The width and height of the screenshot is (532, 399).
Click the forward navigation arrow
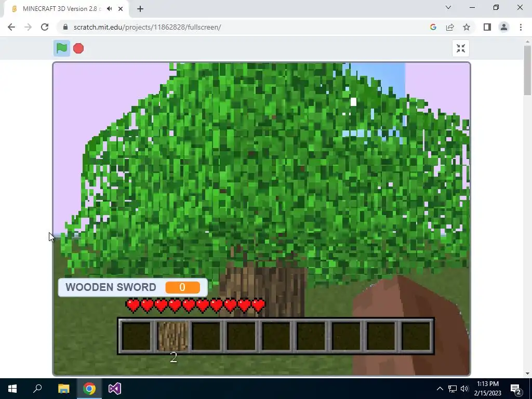point(28,27)
